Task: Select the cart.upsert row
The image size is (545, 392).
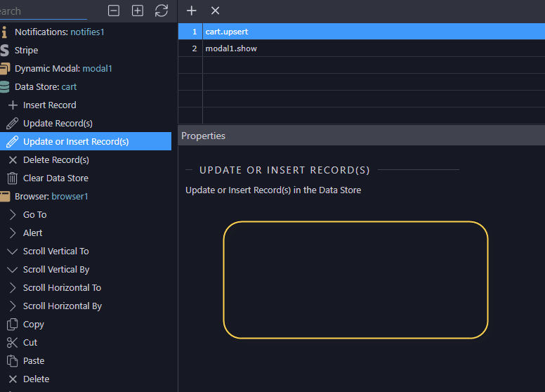Action: [362, 32]
